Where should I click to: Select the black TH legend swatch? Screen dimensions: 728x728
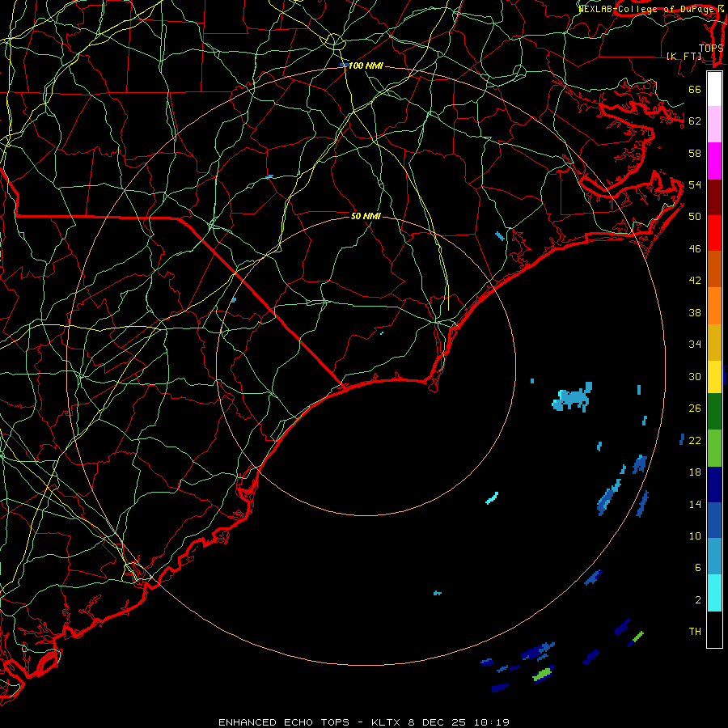click(x=714, y=629)
